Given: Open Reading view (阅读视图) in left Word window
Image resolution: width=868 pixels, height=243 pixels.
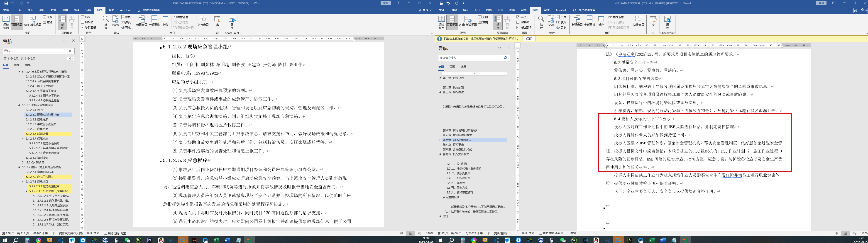Looking at the screenshot, I should (6, 22).
